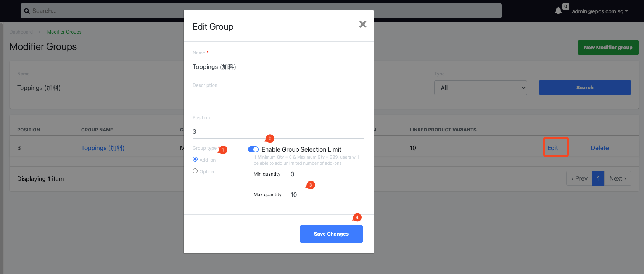Image resolution: width=644 pixels, height=274 pixels.
Task: Click the Min quantity field
Action: click(x=327, y=175)
